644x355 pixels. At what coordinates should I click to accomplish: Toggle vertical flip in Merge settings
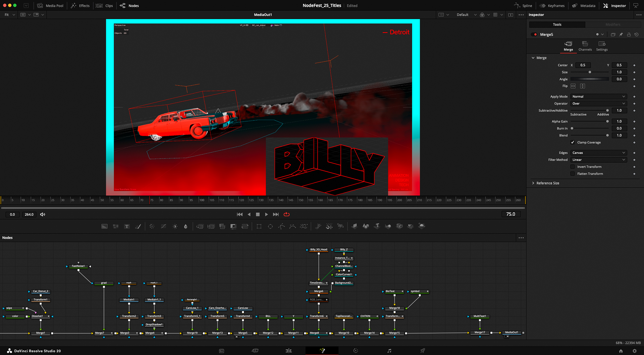(583, 86)
